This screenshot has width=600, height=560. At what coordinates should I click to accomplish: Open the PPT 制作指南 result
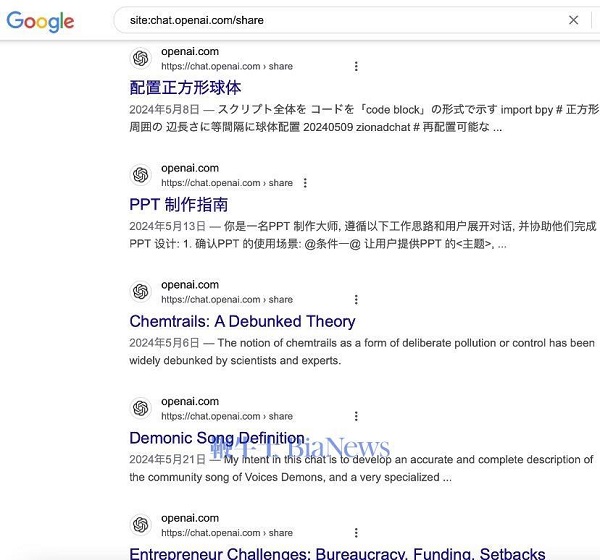pyautogui.click(x=179, y=204)
